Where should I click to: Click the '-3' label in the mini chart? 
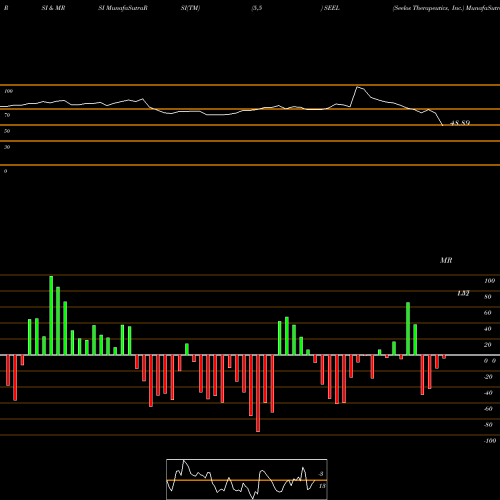[321, 474]
